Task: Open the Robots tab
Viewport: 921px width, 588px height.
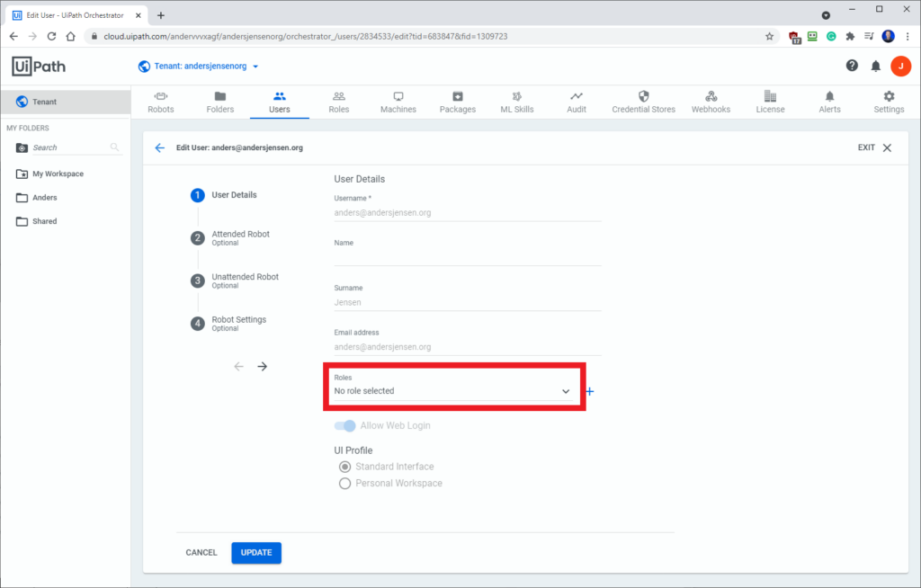Action: tap(161, 102)
